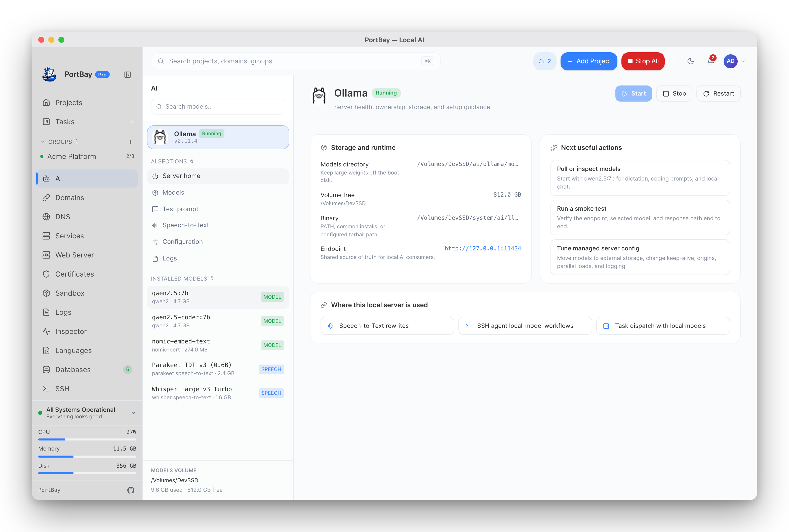Focus the projects search field
Screen dimensions: 789x532
click(x=296, y=61)
